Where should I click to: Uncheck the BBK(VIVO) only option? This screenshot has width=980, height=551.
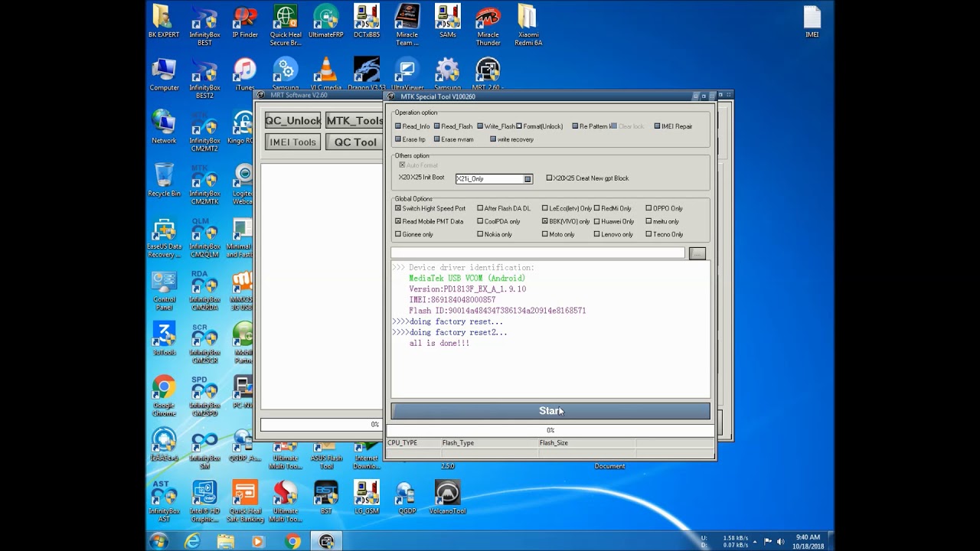(x=545, y=221)
